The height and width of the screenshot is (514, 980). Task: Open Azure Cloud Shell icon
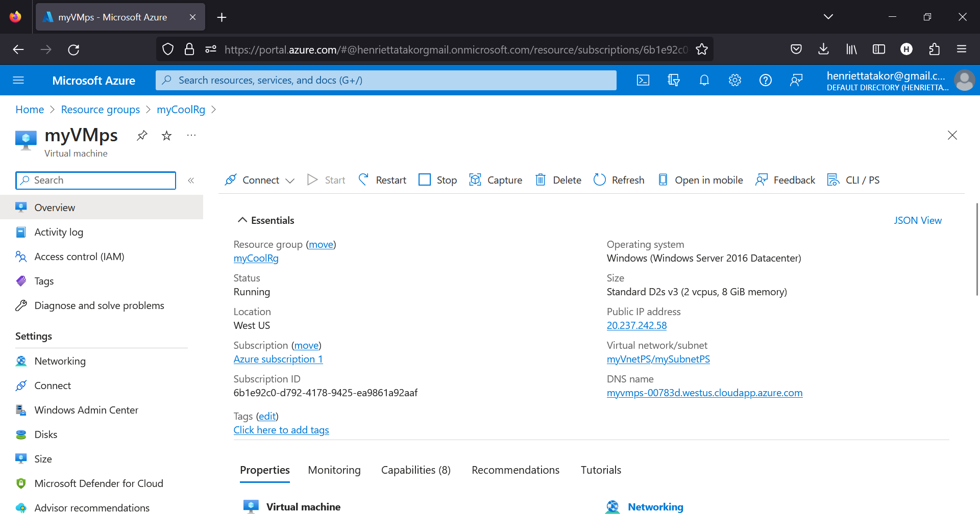[643, 80]
